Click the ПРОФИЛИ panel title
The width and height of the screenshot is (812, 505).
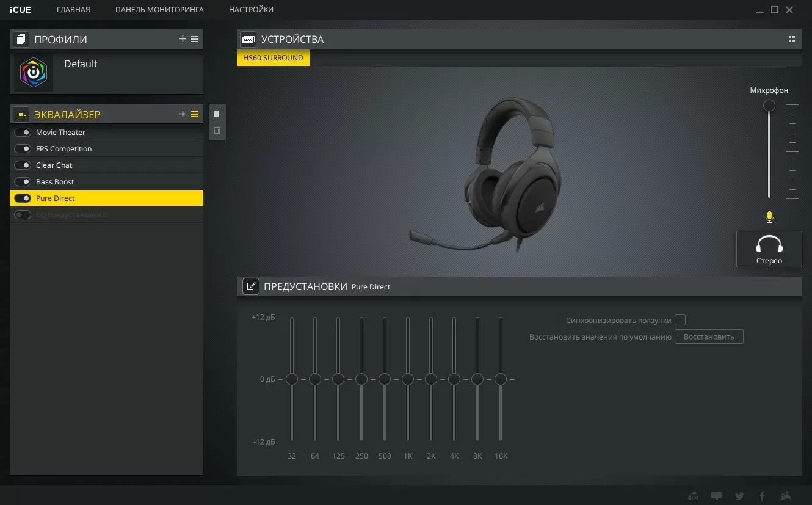[60, 39]
